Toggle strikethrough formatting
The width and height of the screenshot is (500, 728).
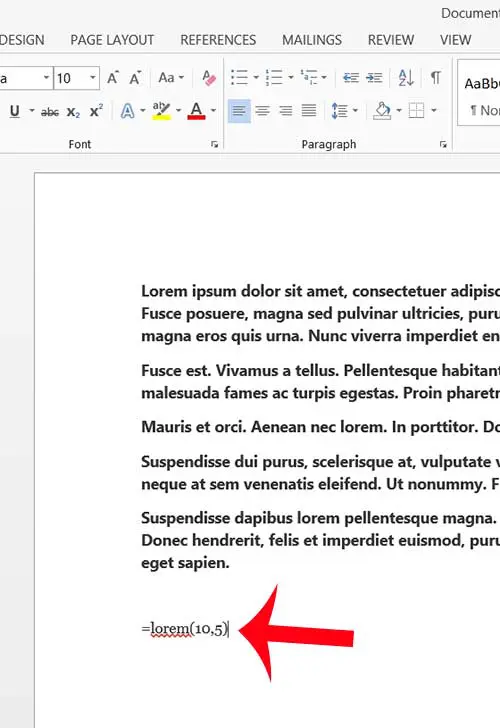pyautogui.click(x=50, y=111)
